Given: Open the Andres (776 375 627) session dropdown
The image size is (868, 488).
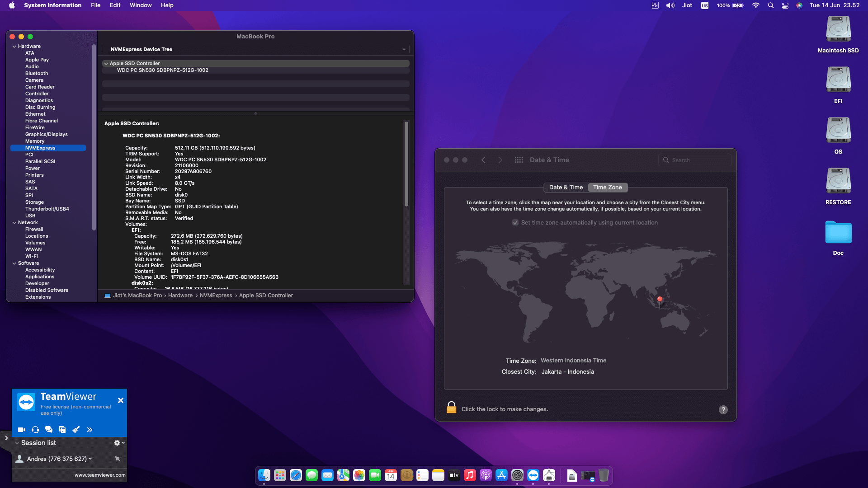Looking at the screenshot, I should [90, 459].
